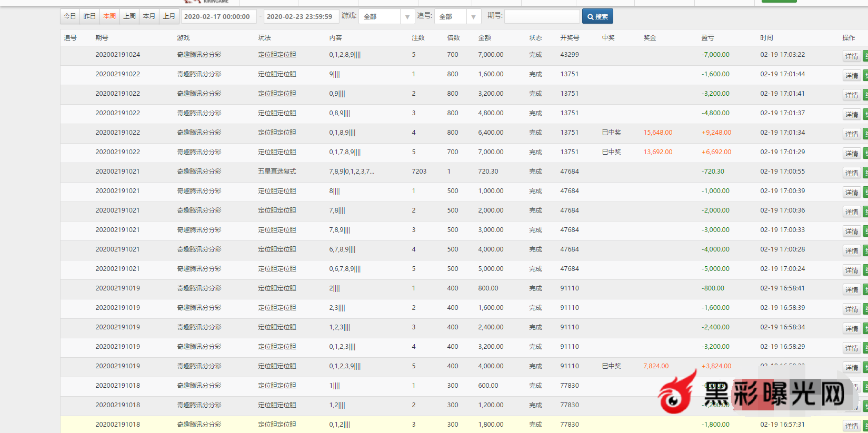The width and height of the screenshot is (868, 433).
Task: Click the start date field 2020-02-17
Action: point(218,17)
